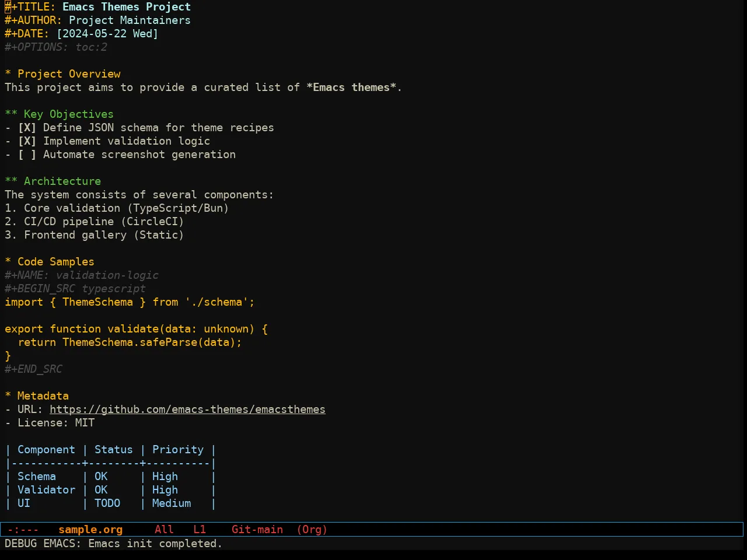Screen dimensions: 747x560
Task: Click the 'All' buffer position indicator
Action: point(164,530)
